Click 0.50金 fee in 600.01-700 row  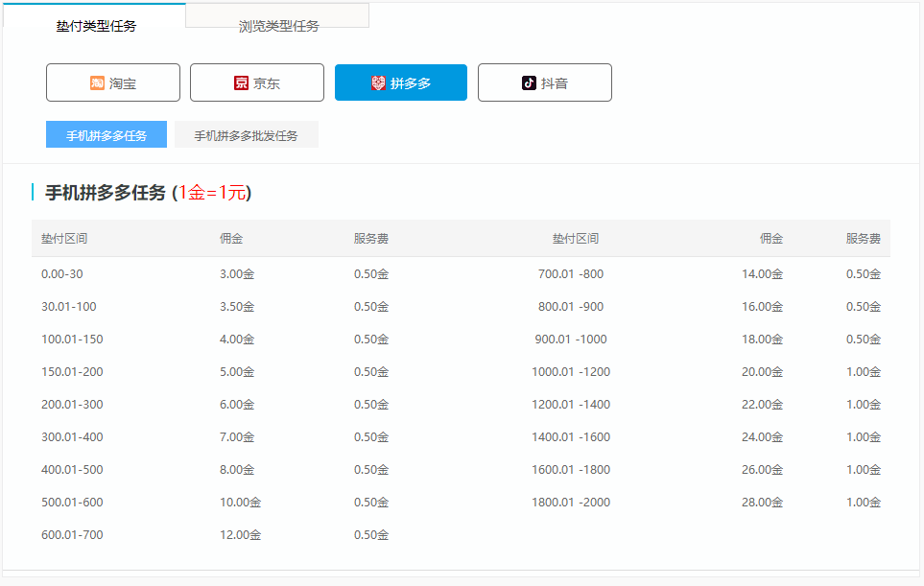pyautogui.click(x=371, y=535)
